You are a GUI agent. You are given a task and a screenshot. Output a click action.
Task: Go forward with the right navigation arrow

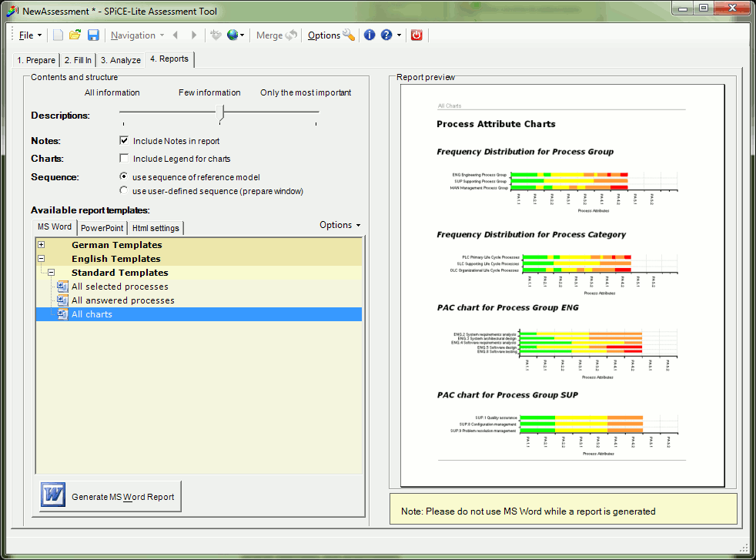(x=194, y=35)
